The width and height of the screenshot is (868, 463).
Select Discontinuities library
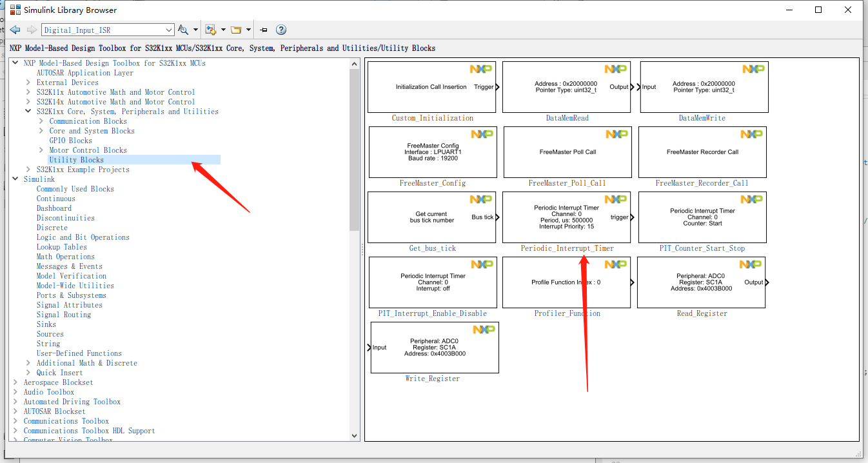pos(66,218)
